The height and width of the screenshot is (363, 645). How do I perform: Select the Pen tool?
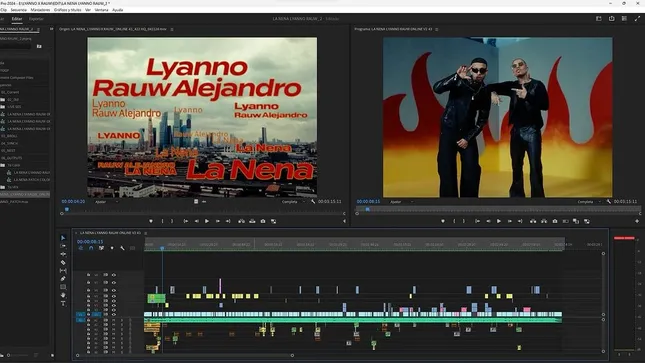[63, 279]
